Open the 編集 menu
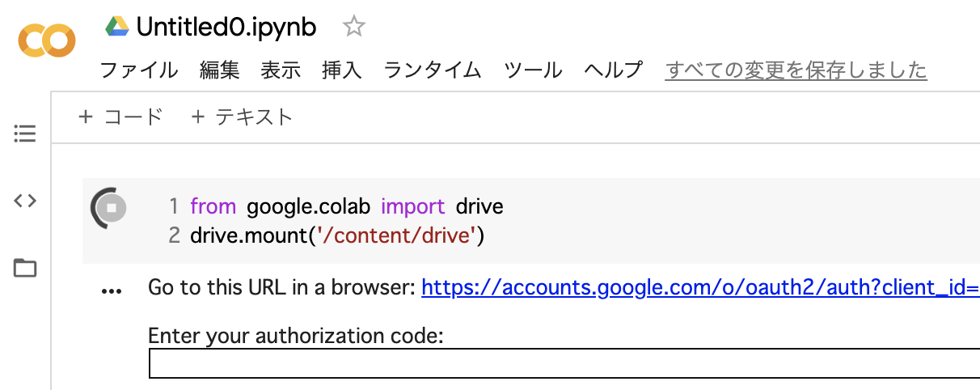 220,70
